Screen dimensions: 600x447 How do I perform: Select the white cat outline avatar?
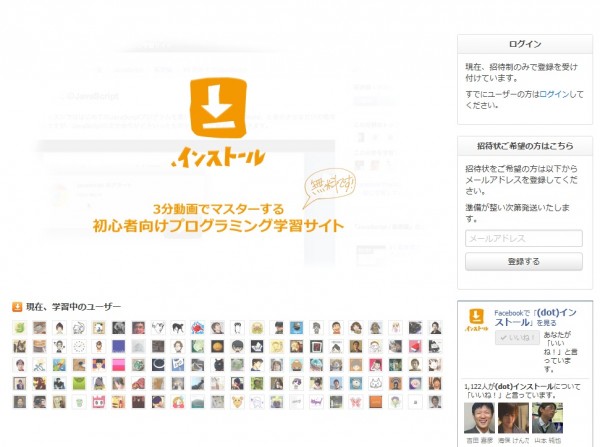pos(376,383)
